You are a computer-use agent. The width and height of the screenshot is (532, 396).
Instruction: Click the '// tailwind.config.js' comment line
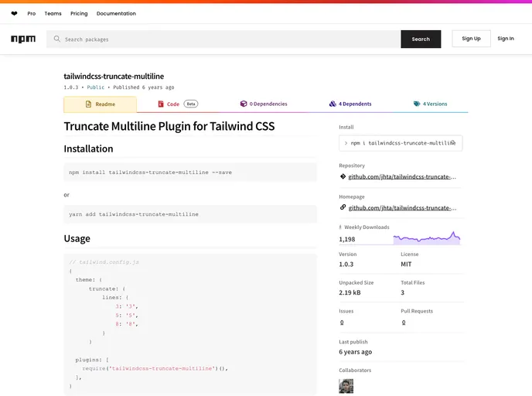104,262
